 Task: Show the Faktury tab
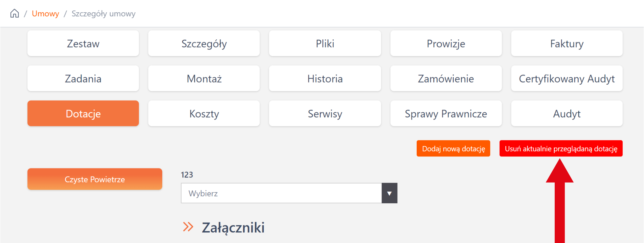pos(567,43)
